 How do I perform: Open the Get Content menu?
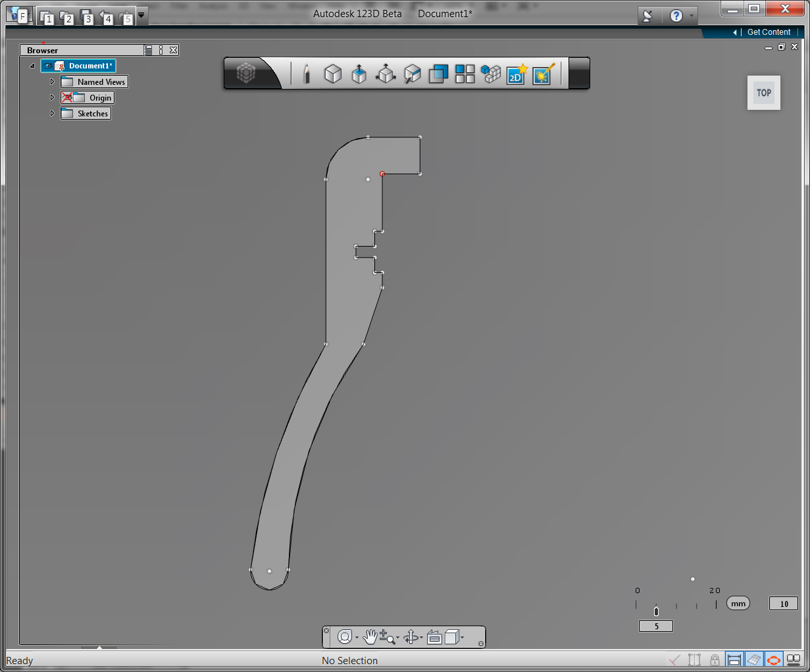[x=768, y=32]
